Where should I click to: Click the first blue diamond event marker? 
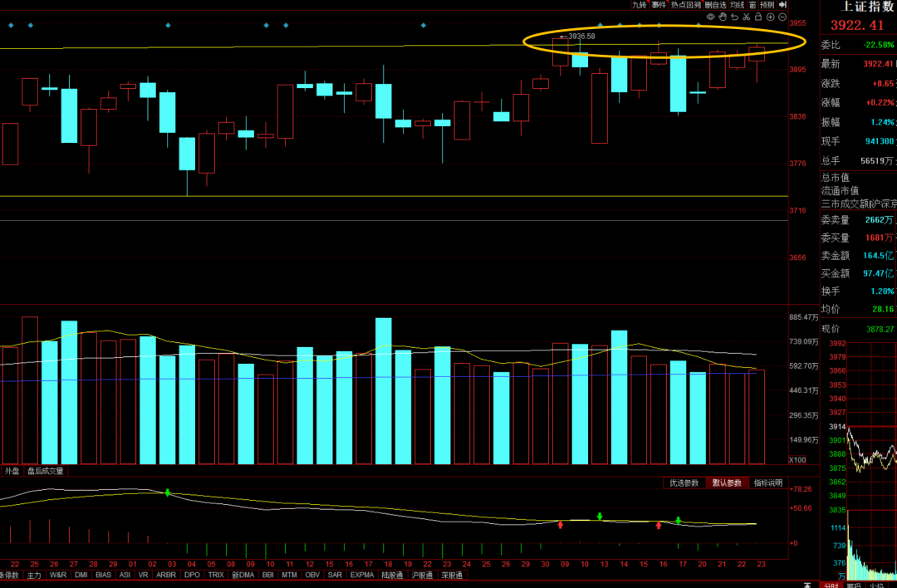click(11, 26)
